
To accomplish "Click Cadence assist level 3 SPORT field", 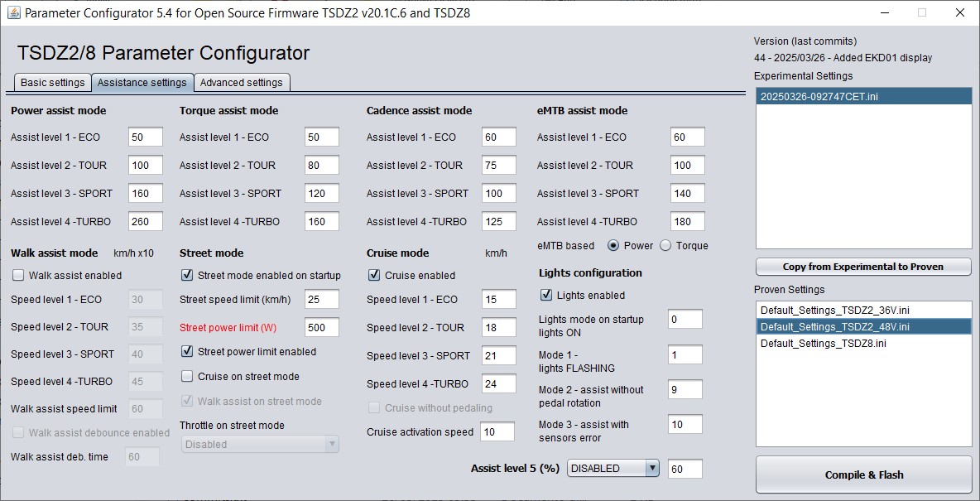I will click(499, 193).
